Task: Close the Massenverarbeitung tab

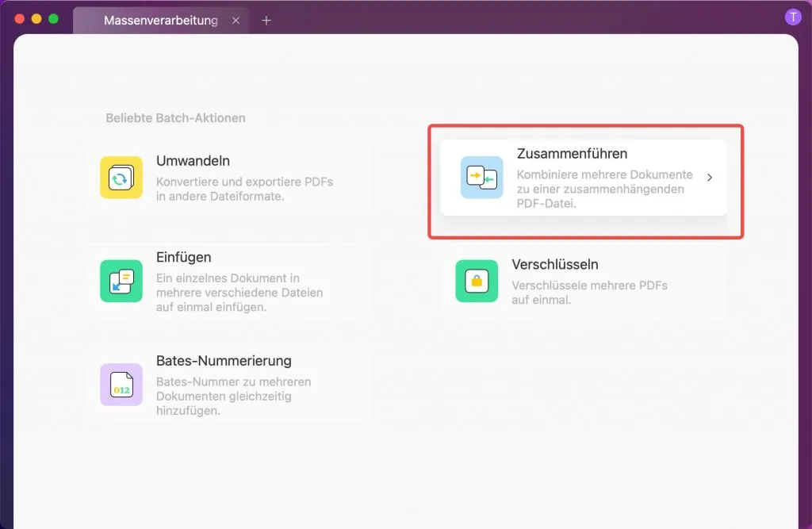Action: 236,21
